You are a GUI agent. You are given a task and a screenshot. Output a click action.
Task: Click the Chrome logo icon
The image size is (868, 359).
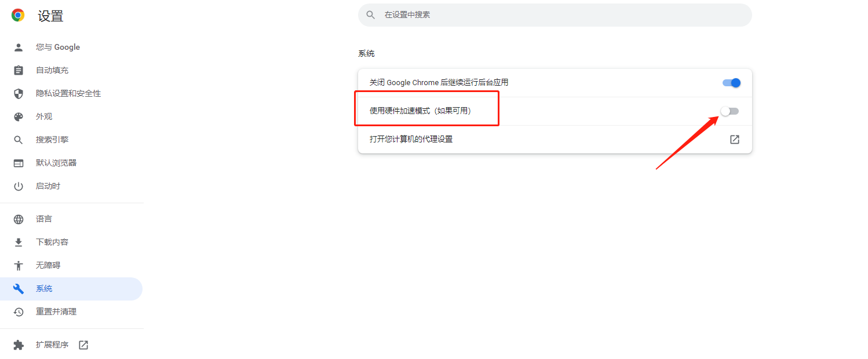[x=18, y=16]
